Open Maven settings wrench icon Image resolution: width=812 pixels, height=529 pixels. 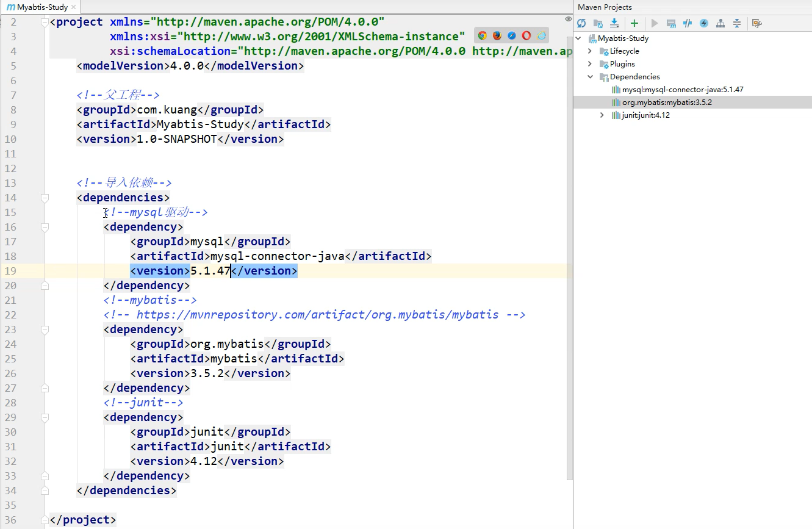pyautogui.click(x=757, y=23)
